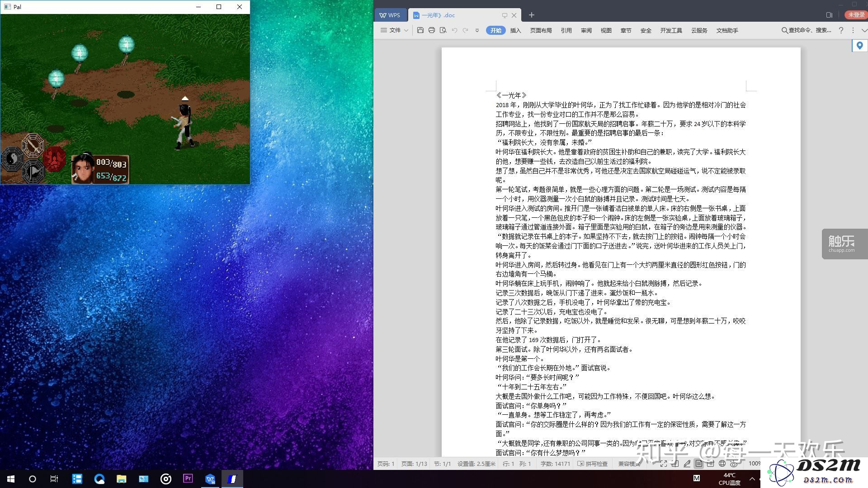
Task: Select the 开发工具 ribbon tab
Action: [671, 30]
